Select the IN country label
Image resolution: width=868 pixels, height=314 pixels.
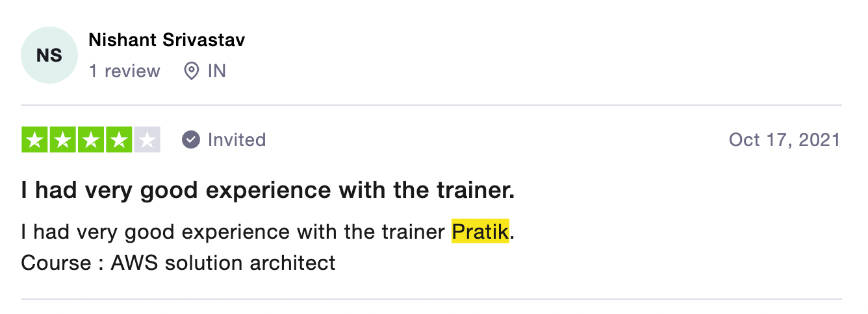(217, 71)
